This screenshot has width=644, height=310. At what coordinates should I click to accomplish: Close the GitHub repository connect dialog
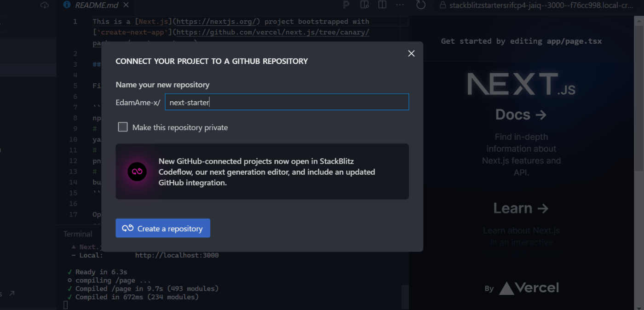tap(411, 53)
